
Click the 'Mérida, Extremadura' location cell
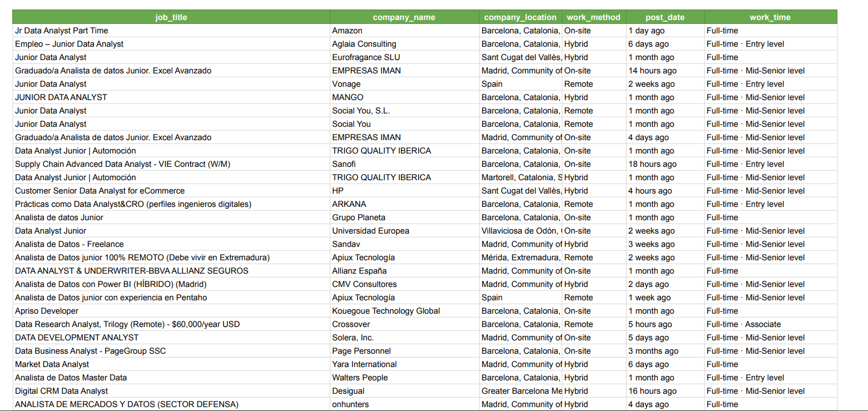pyautogui.click(x=520, y=258)
